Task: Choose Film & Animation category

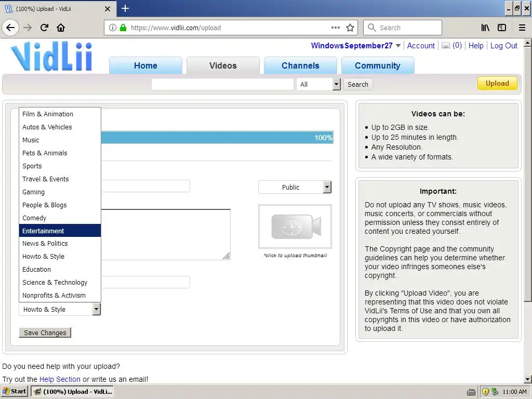Action: [60, 114]
